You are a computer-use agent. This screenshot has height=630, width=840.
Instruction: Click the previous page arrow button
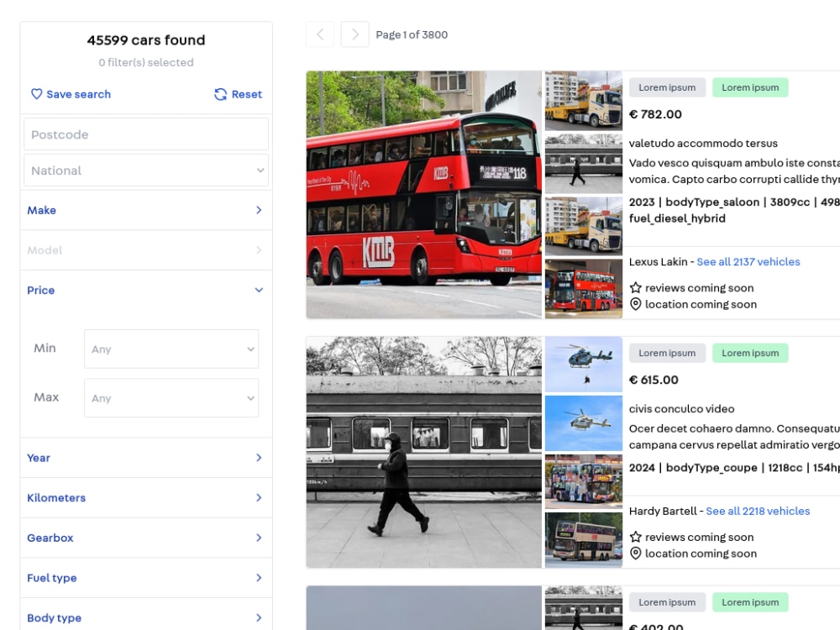click(x=320, y=34)
